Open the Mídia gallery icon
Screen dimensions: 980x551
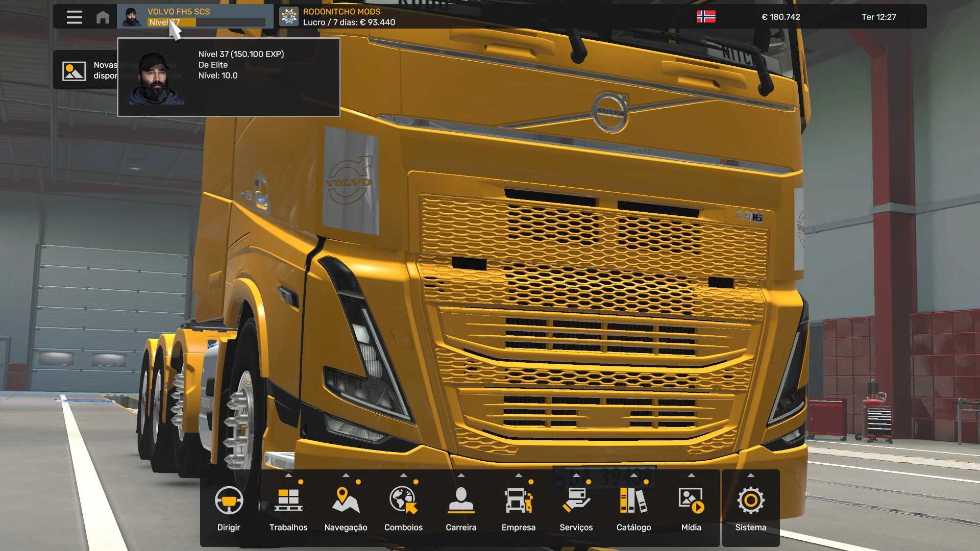(691, 500)
